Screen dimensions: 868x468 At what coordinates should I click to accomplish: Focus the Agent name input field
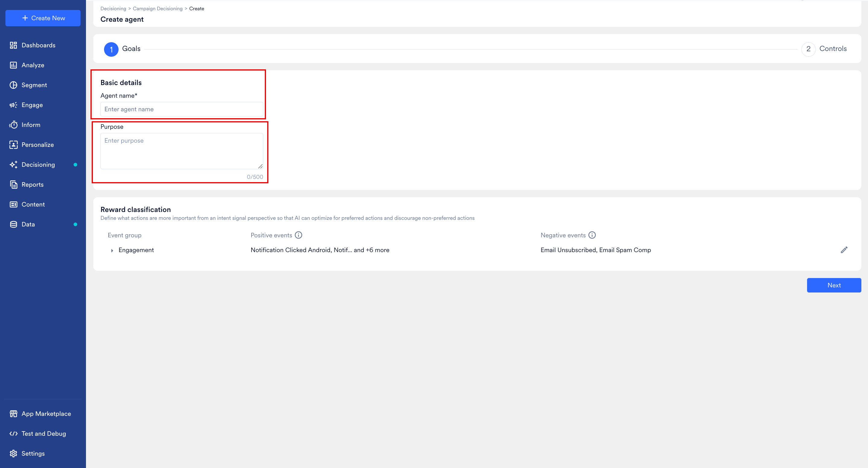pyautogui.click(x=182, y=109)
